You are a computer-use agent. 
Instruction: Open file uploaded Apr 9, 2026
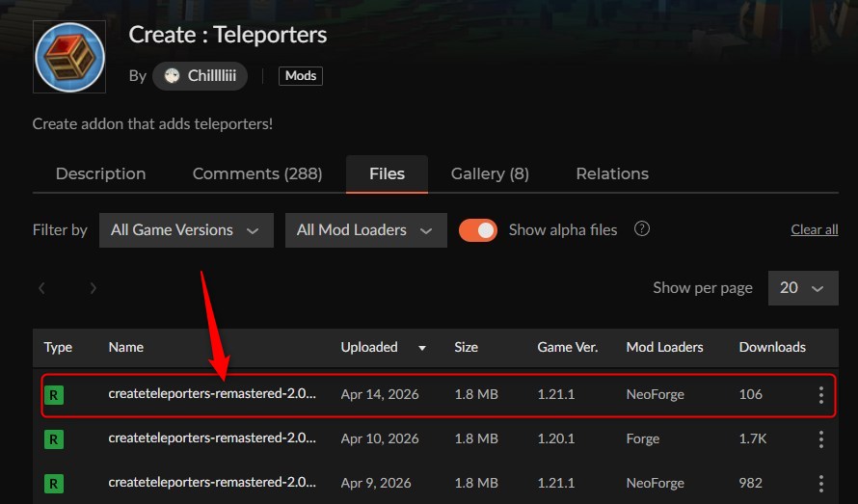[212, 483]
